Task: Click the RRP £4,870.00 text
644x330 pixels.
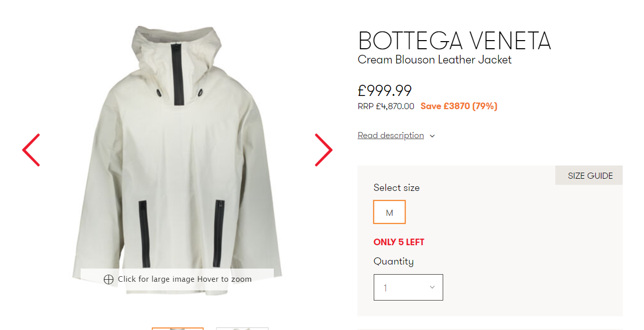Action: (x=386, y=107)
